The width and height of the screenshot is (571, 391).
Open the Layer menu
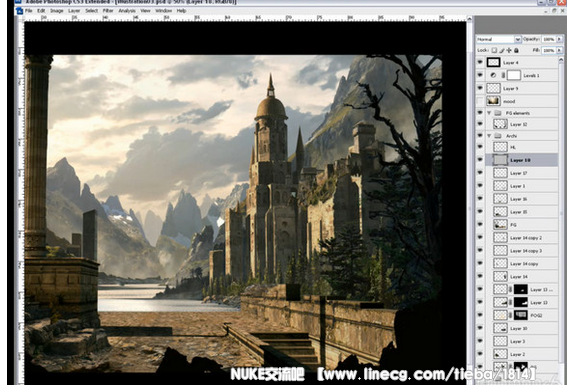pyautogui.click(x=74, y=11)
